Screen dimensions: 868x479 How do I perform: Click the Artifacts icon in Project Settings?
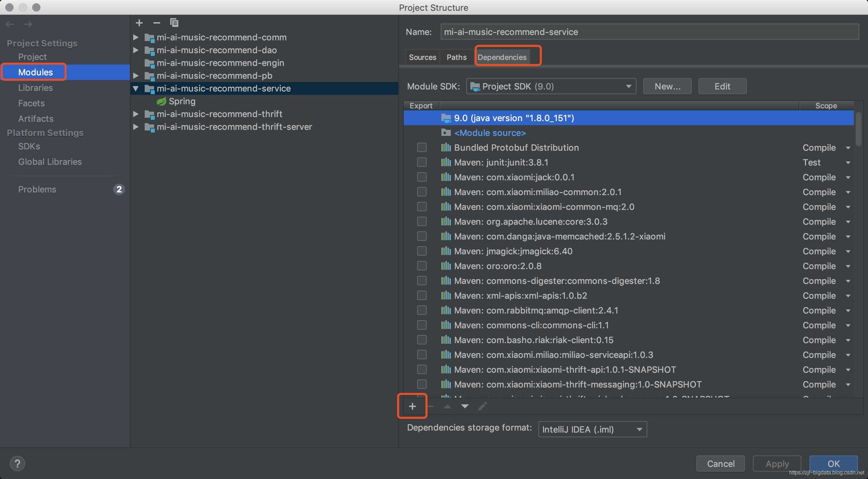[x=35, y=118]
